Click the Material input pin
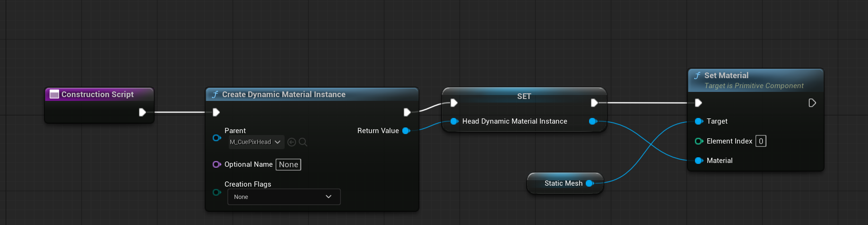This screenshot has width=868, height=225. 699,161
